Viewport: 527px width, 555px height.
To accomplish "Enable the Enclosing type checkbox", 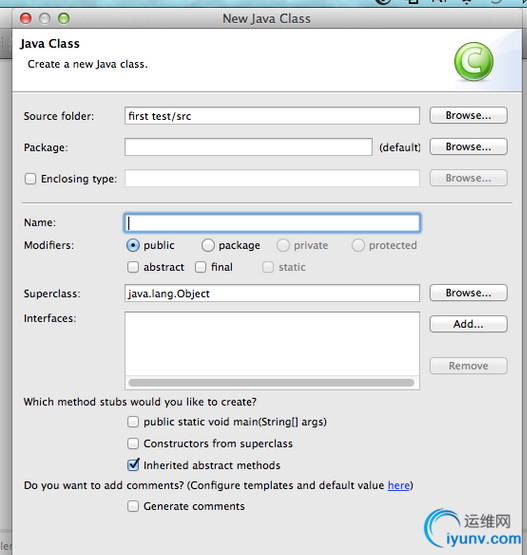I will 30,179.
